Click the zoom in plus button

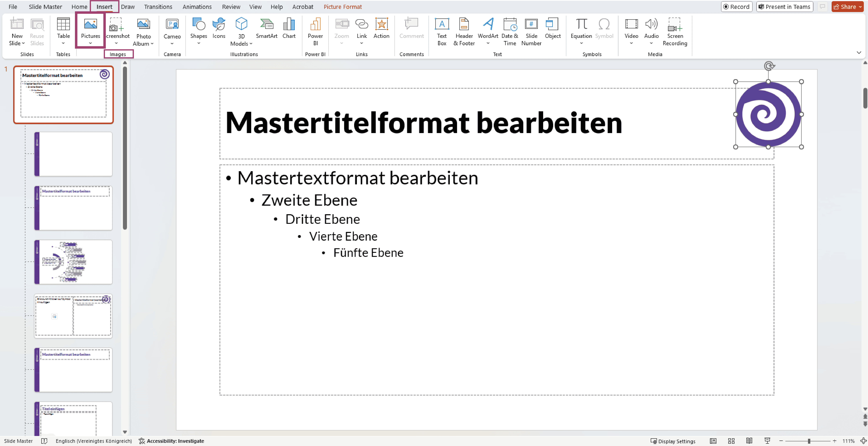pyautogui.click(x=834, y=441)
